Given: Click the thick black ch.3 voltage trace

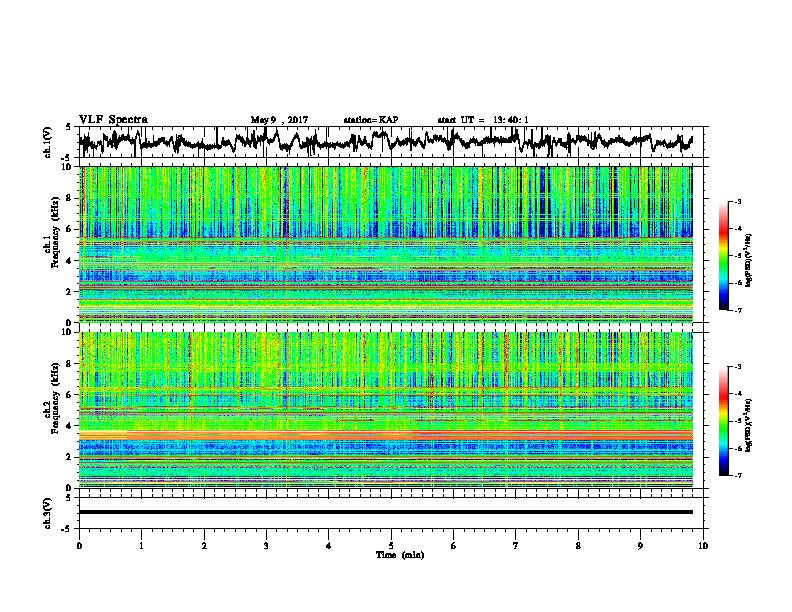Looking at the screenshot, I should click(386, 512).
